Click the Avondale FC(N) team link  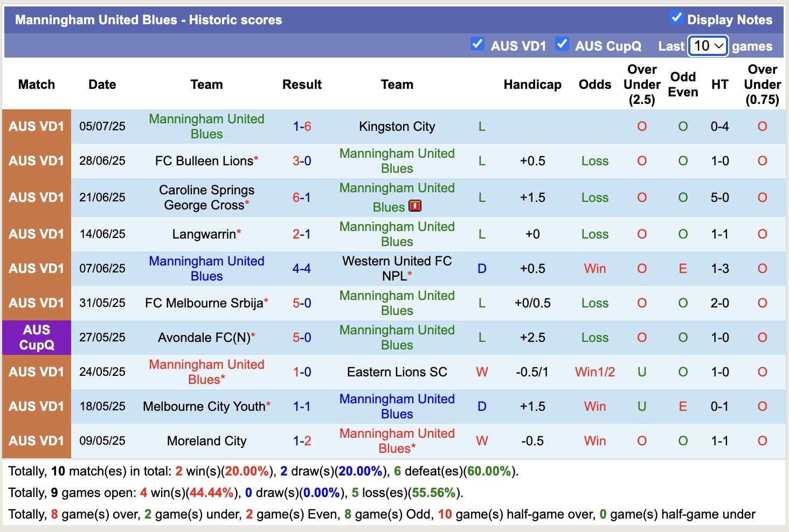pyautogui.click(x=206, y=337)
